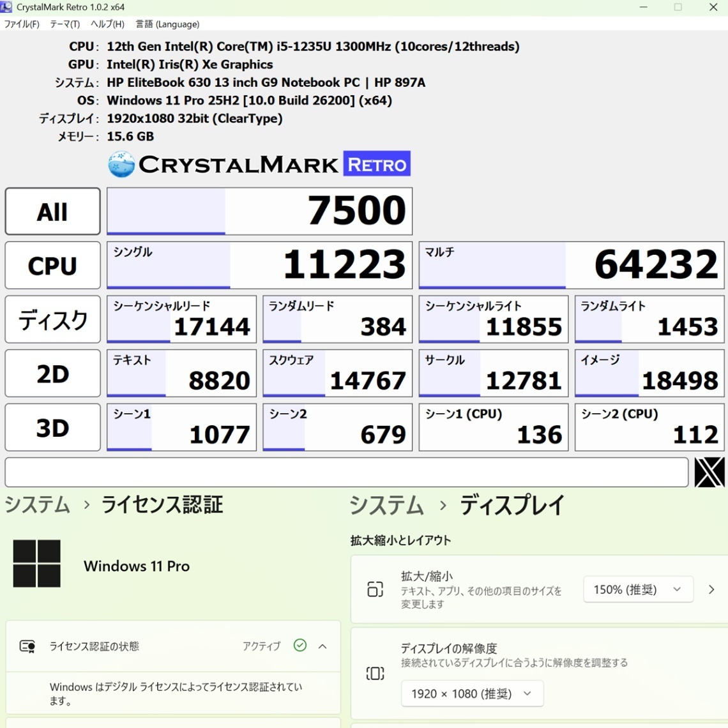This screenshot has width=728, height=728.
Task: Click the Windows logo beside Windows 11 Pro
Action: pos(36,563)
